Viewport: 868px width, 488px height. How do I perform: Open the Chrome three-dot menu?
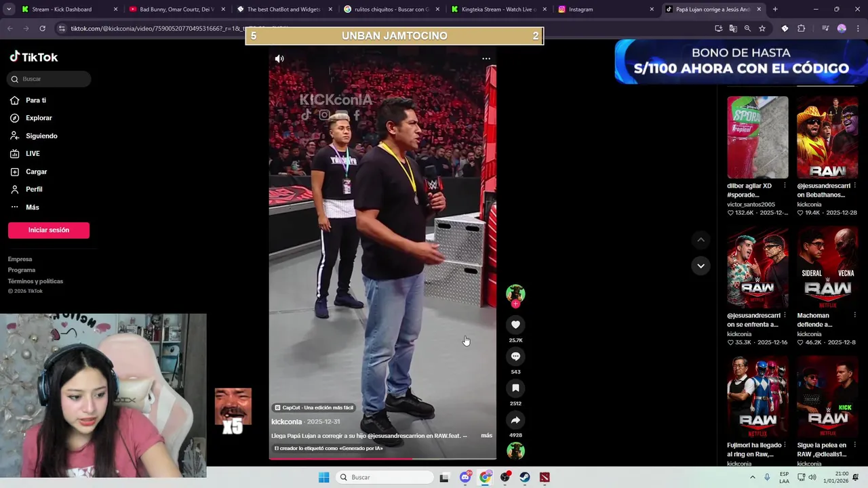tap(858, 28)
